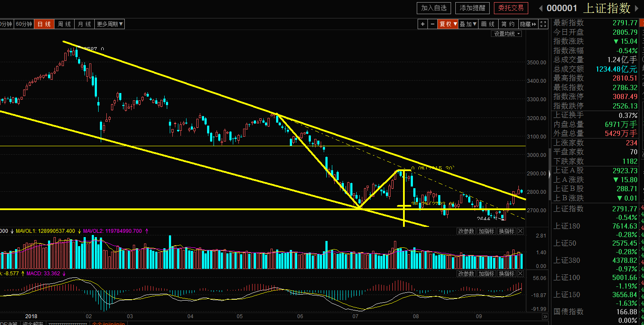Click 加指标 in MACD panel

point(487,274)
